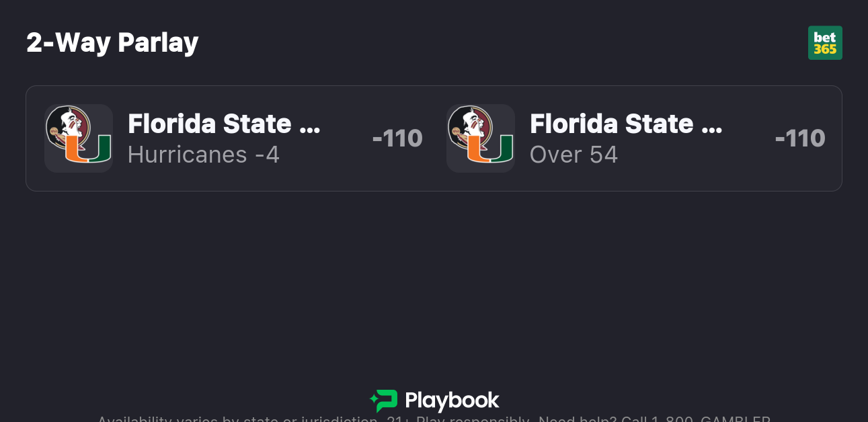Click Miami U logo in the Over 54 leg

[490, 149]
